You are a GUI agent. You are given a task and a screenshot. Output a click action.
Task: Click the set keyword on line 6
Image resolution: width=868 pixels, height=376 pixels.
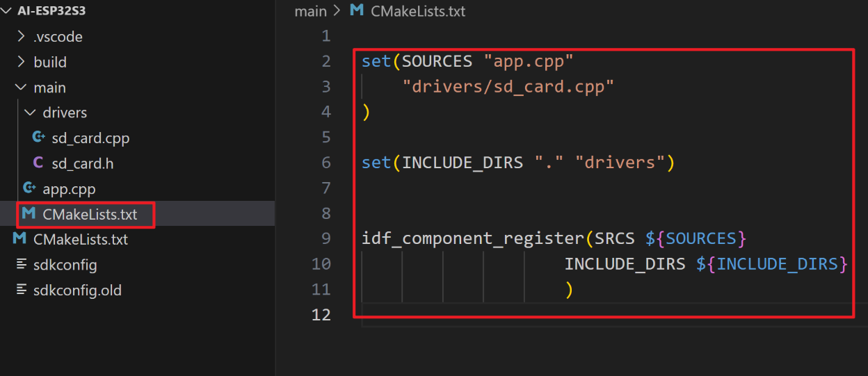[x=376, y=163]
